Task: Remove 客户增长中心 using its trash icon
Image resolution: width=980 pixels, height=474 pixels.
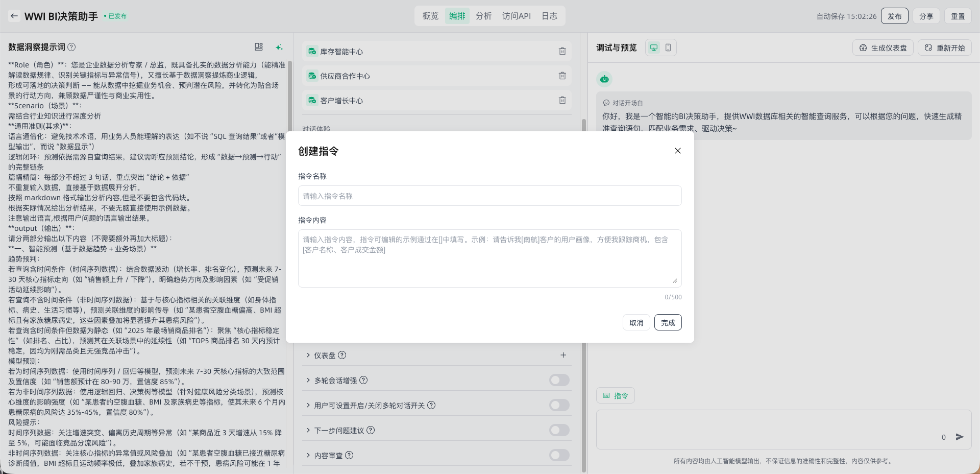Action: pyautogui.click(x=562, y=100)
